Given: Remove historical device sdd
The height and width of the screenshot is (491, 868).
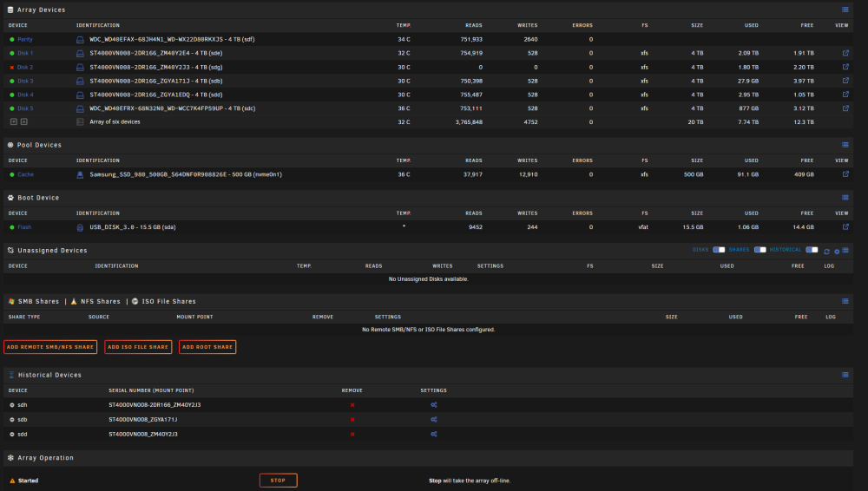Looking at the screenshot, I should coord(352,435).
